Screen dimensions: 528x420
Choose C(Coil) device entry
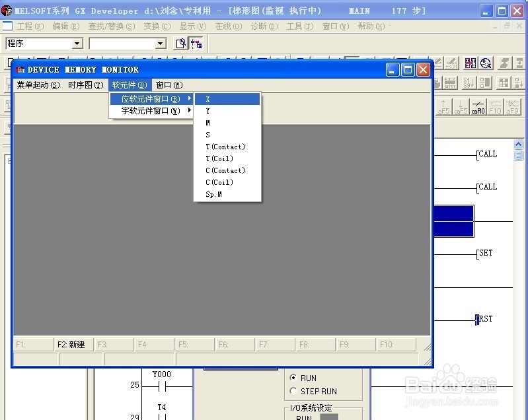pos(227,182)
